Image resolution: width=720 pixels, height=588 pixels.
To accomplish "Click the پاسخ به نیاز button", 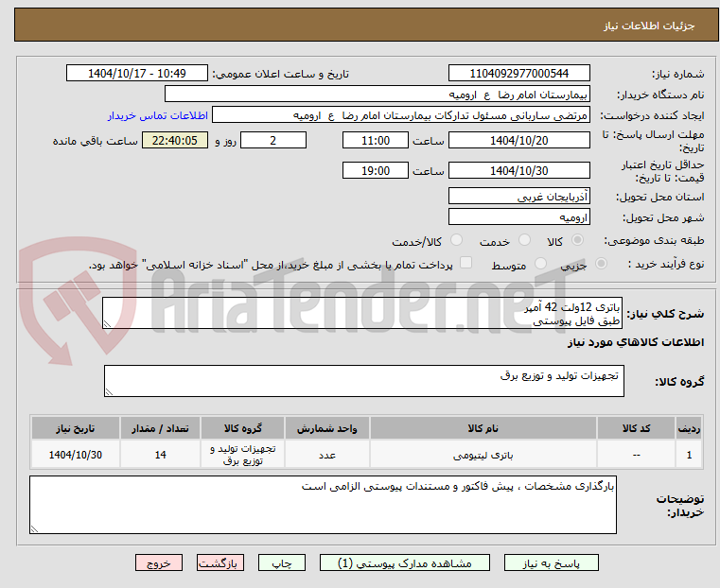I will pos(551,562).
